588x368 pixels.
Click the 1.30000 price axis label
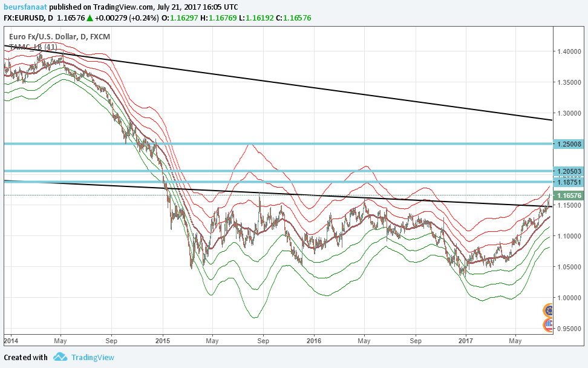(569, 113)
